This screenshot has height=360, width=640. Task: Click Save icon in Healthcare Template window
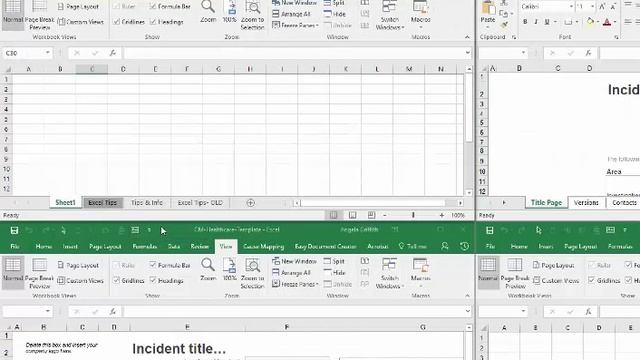(14, 231)
